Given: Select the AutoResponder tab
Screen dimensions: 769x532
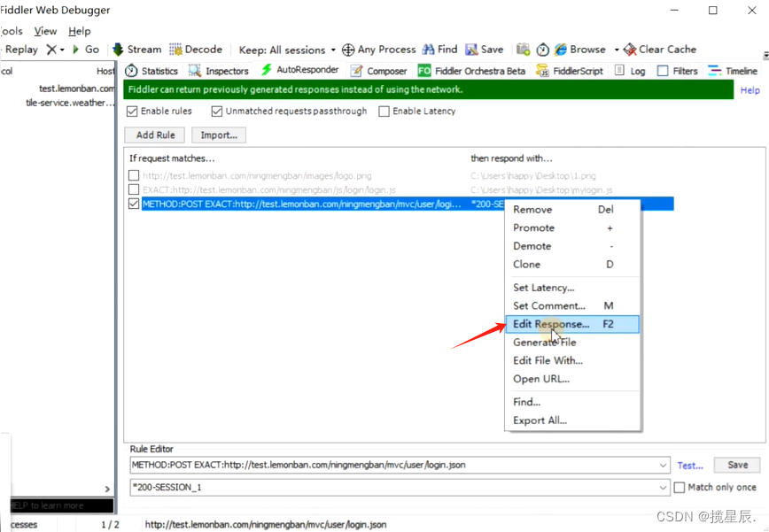Looking at the screenshot, I should click(300, 70).
